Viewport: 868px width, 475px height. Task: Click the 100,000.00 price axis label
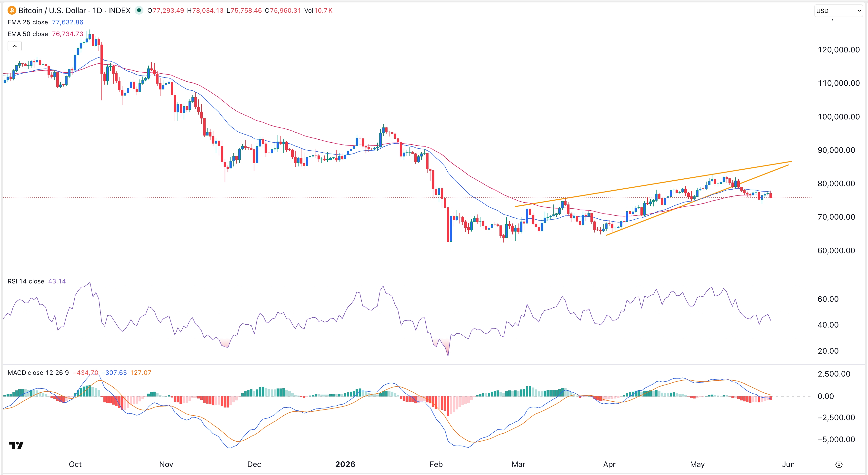click(x=839, y=117)
